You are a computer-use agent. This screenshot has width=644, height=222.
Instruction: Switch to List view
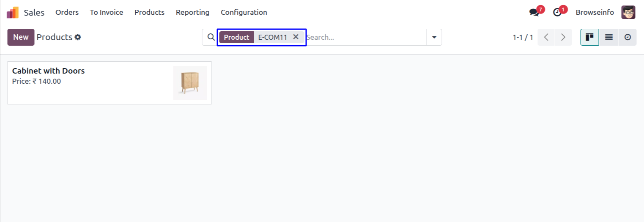609,37
